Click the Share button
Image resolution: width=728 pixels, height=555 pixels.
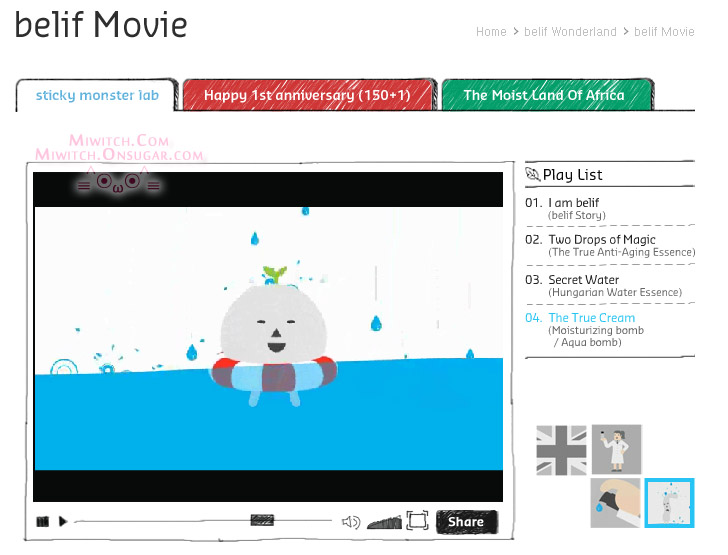pos(466,522)
